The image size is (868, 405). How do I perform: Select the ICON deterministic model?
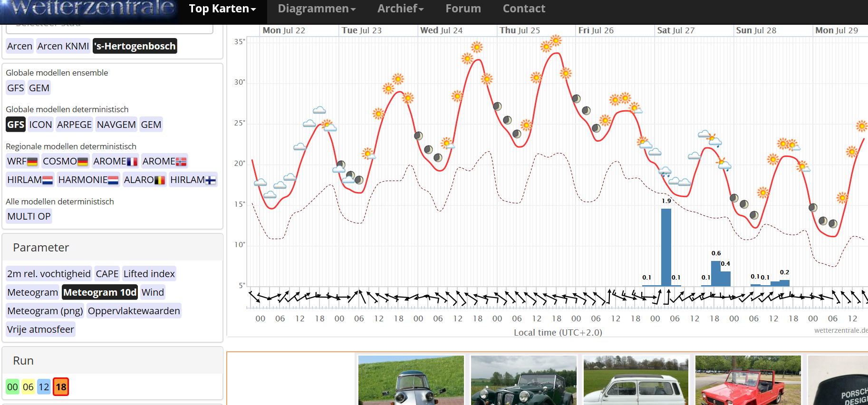[40, 125]
